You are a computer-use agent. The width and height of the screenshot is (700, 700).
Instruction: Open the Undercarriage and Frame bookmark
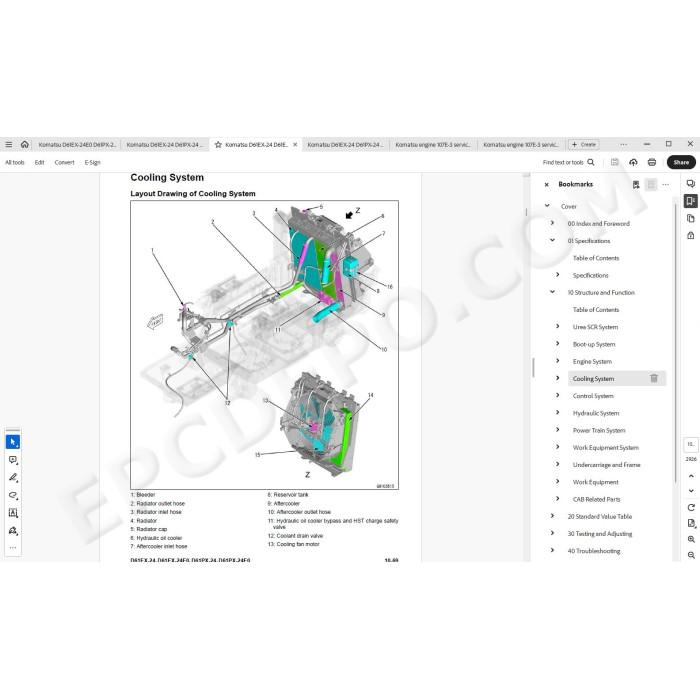606,465
